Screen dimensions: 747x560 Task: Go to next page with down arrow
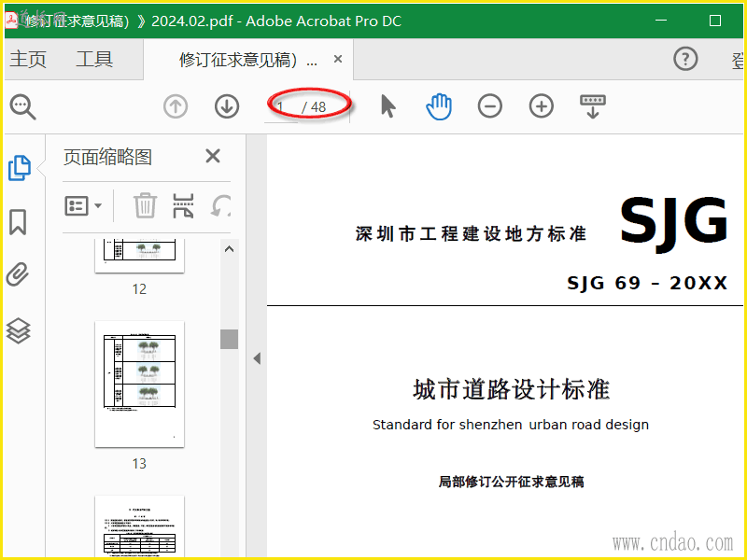tap(227, 106)
